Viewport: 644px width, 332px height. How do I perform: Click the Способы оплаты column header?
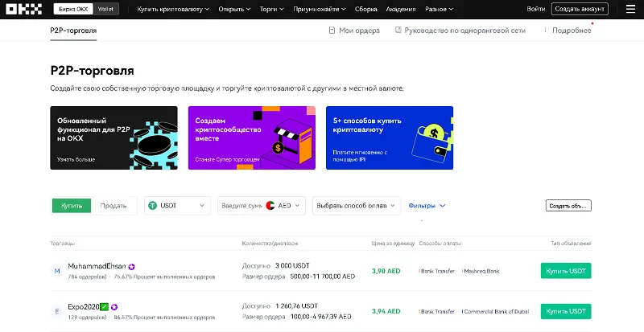pyautogui.click(x=440, y=244)
